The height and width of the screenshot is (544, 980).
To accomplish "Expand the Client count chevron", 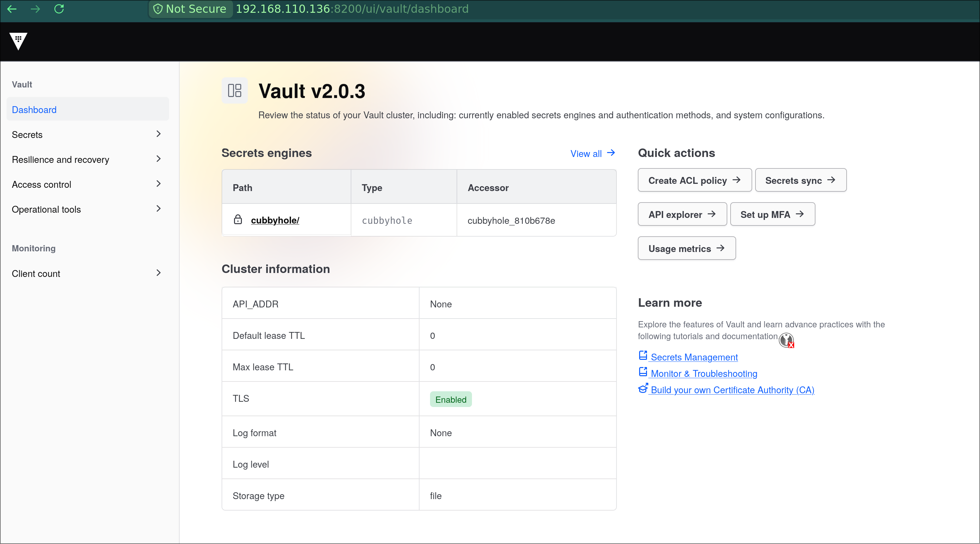I will tap(159, 273).
